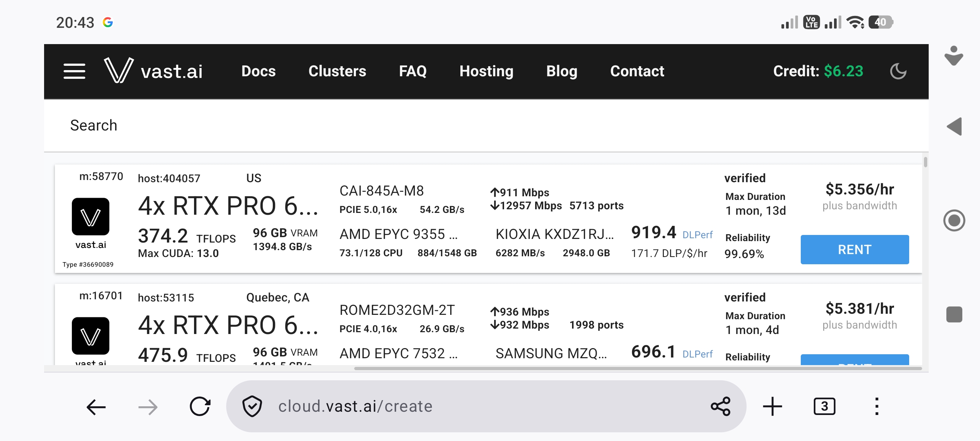Click 'AMD EPYC 9355' CPU name
Screen dimensions: 980x441
(398, 234)
